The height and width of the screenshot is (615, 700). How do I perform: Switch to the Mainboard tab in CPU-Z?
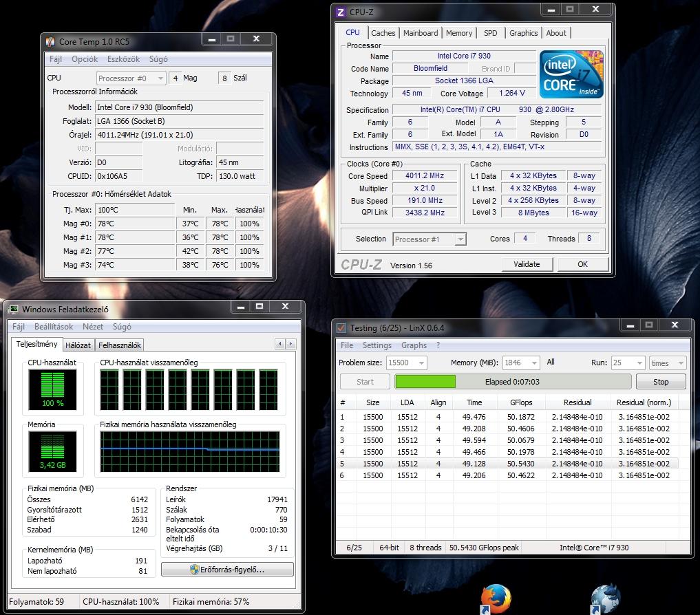click(421, 33)
